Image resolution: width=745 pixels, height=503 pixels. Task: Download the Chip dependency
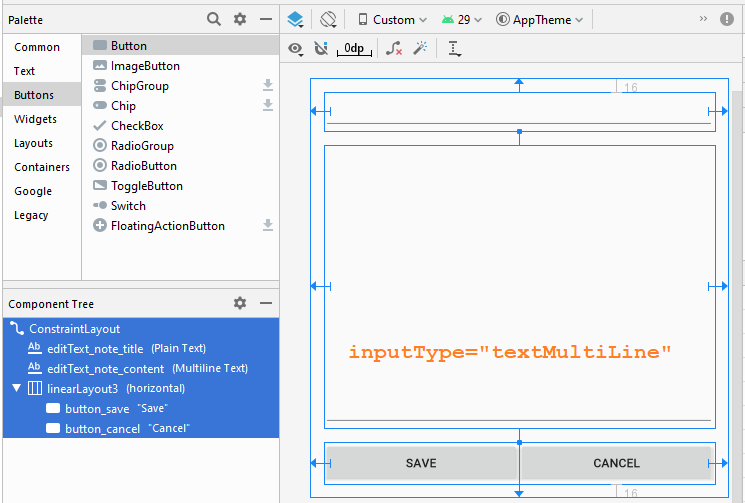coord(268,105)
